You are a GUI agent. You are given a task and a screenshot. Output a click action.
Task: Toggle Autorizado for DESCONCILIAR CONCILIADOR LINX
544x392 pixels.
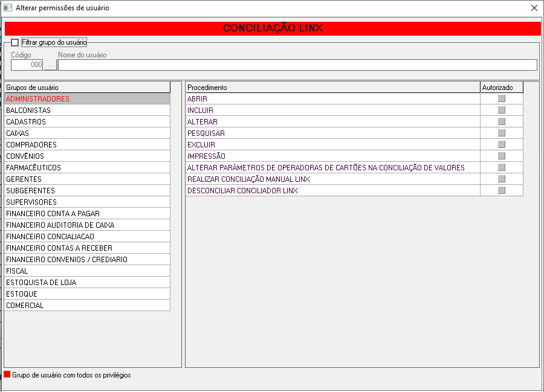[501, 190]
